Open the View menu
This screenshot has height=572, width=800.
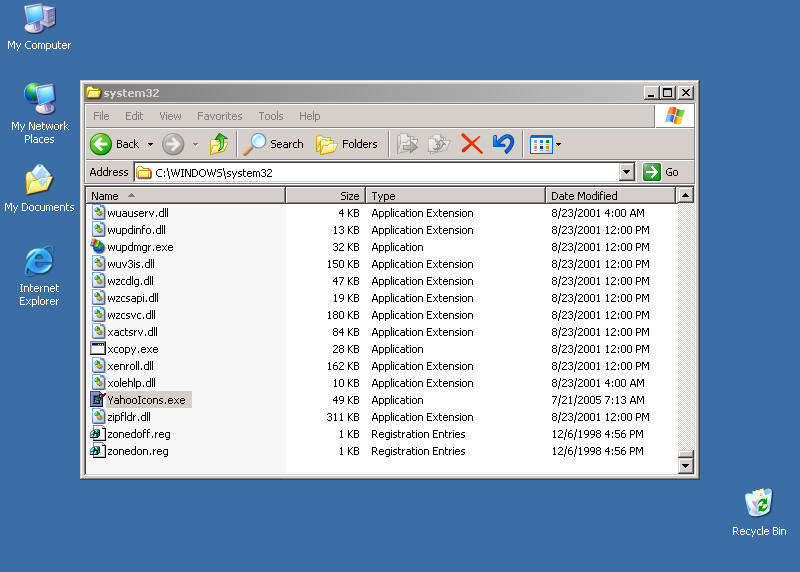click(x=170, y=116)
